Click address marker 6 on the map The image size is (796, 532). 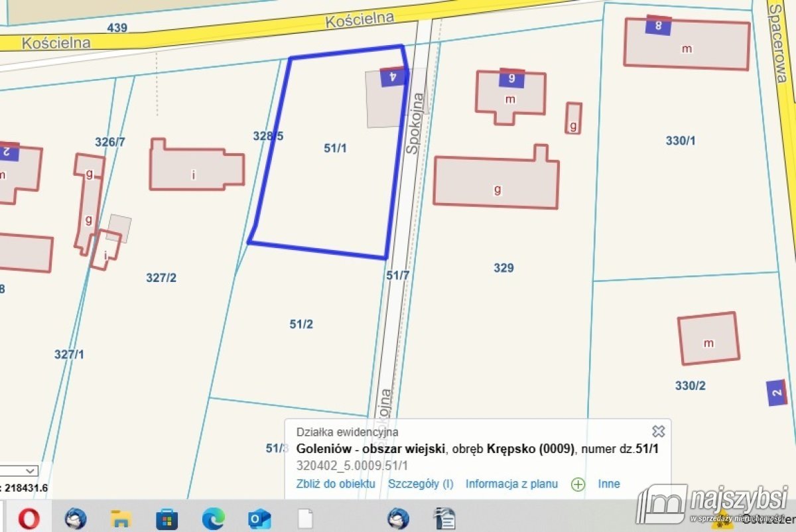(511, 78)
